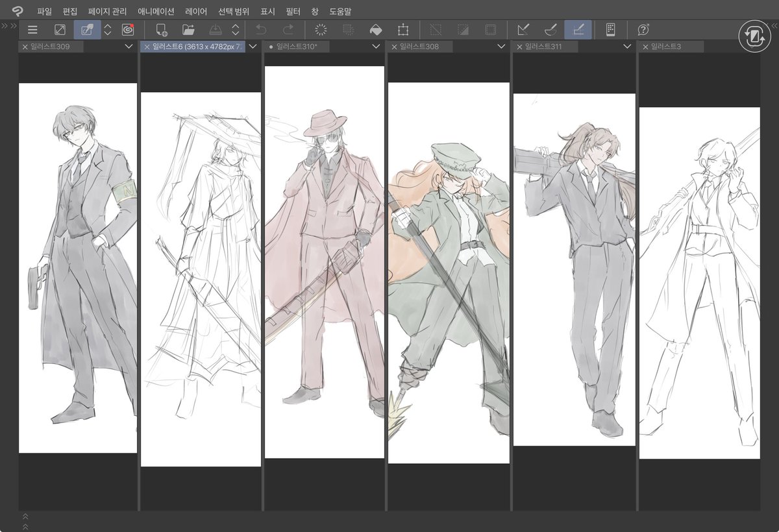
Task: Open the 필터 menu
Action: point(293,11)
